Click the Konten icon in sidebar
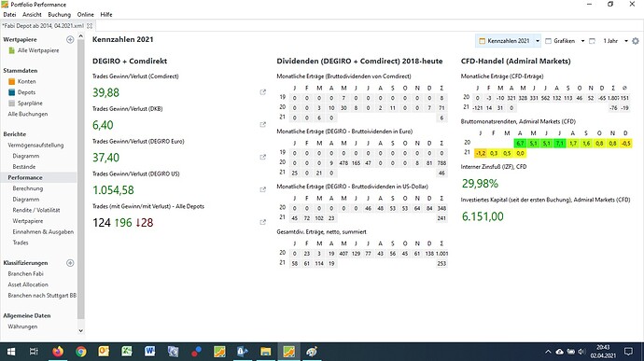 pyautogui.click(x=11, y=81)
